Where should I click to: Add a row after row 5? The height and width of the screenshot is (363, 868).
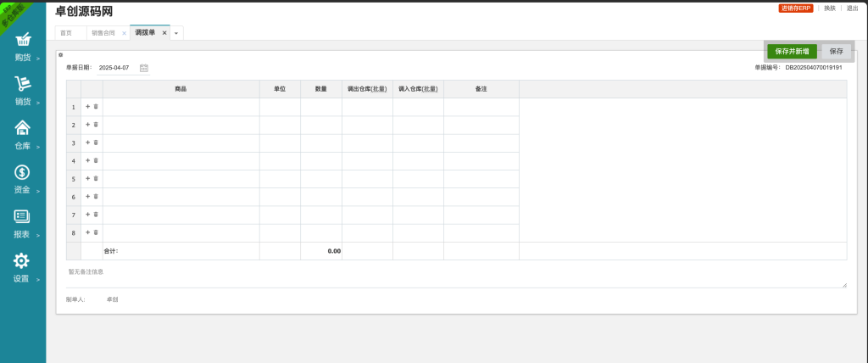point(87,178)
